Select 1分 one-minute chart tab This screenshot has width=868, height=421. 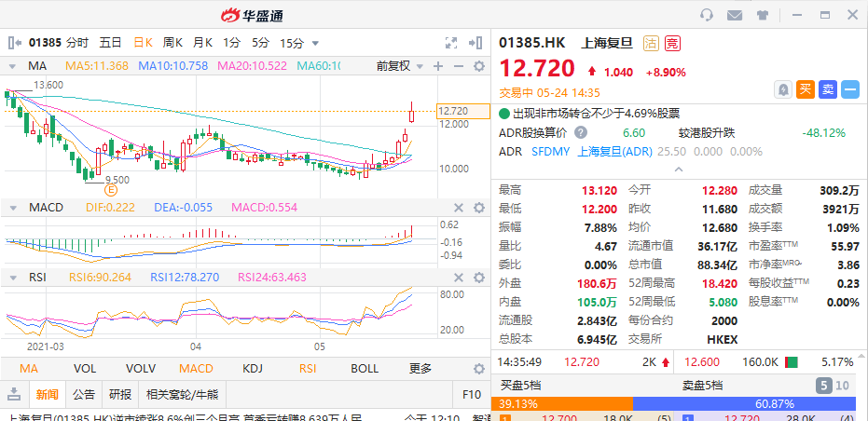232,43
